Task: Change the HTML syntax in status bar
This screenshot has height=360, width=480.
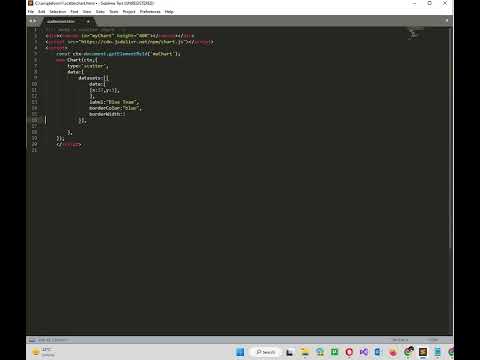Action: (x=433, y=340)
